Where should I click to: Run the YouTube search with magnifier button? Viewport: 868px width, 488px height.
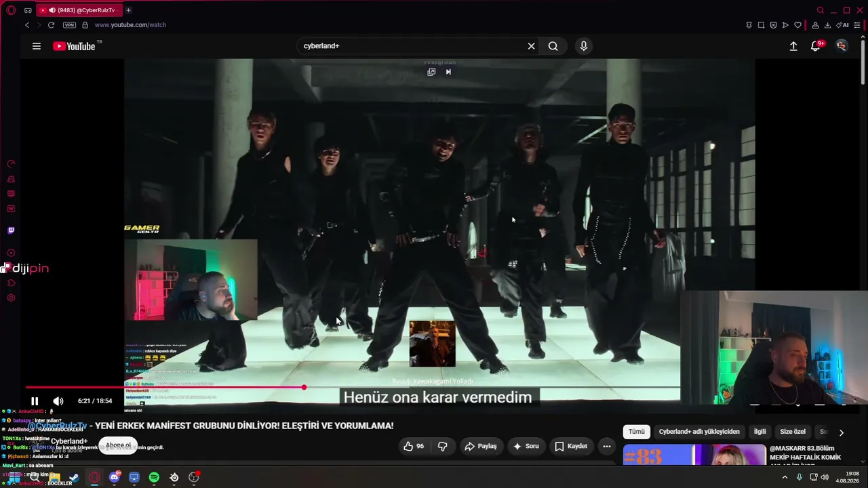(x=553, y=46)
